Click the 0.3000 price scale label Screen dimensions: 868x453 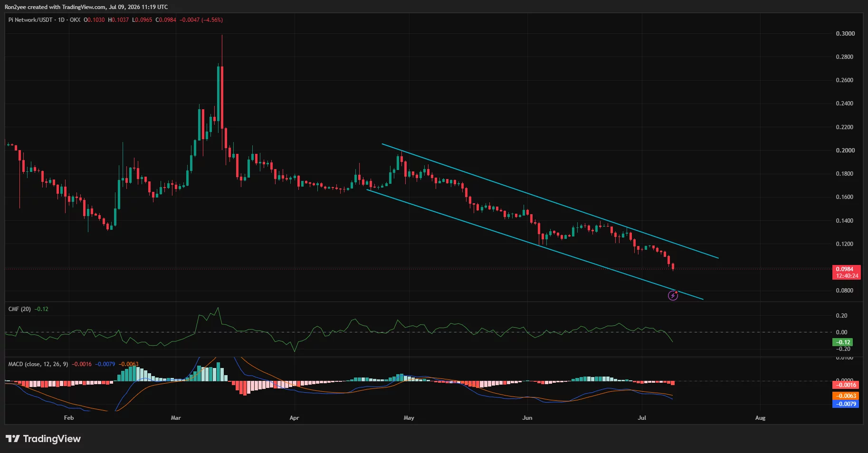click(x=845, y=34)
